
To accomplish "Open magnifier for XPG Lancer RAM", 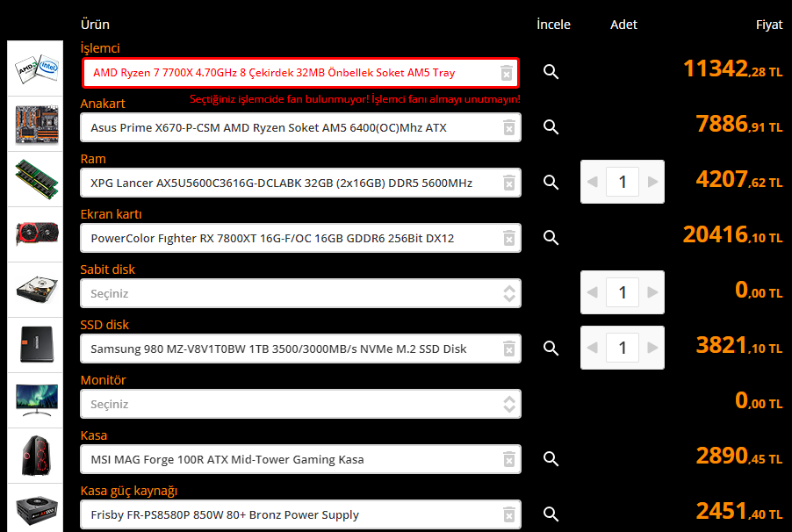I will click(551, 182).
